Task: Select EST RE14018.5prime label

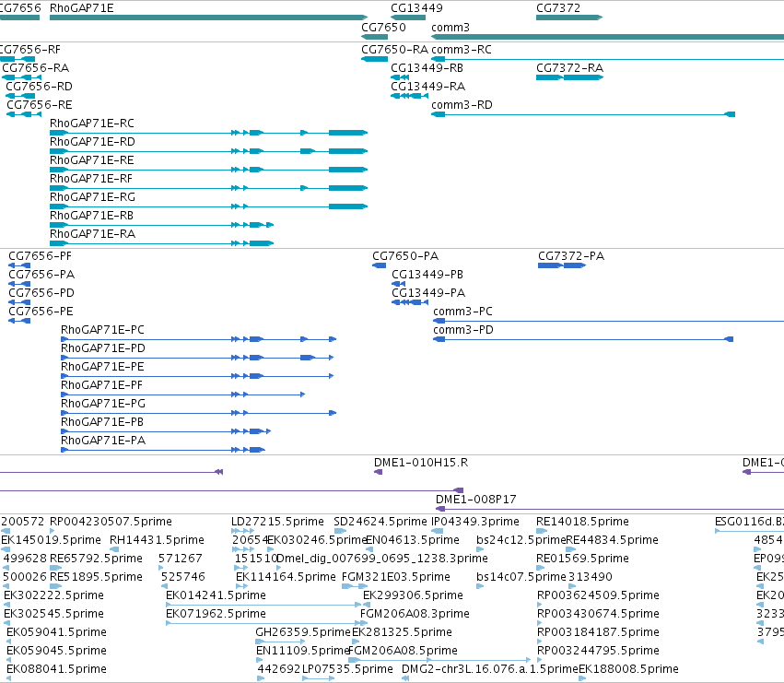Action: [x=582, y=522]
